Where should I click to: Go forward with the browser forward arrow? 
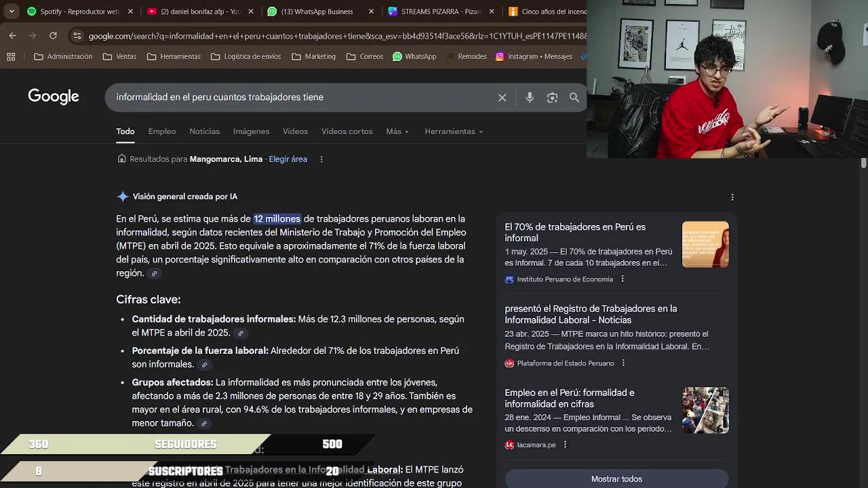point(33,35)
